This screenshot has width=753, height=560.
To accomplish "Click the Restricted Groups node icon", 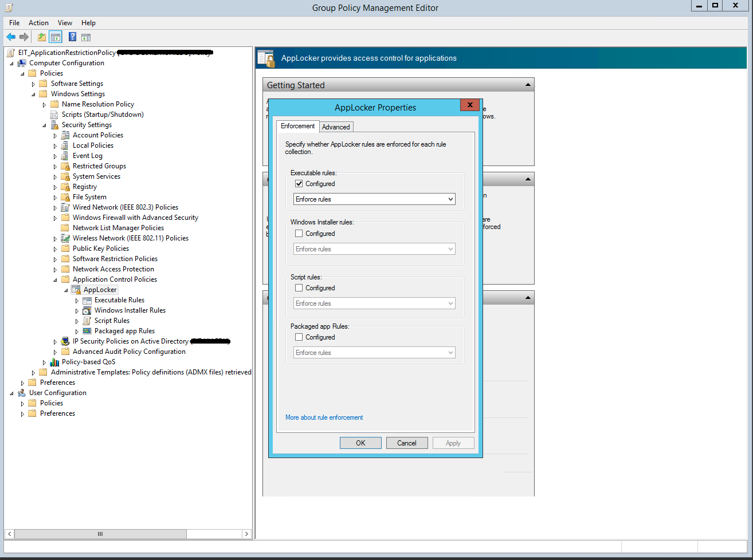I will click(65, 166).
